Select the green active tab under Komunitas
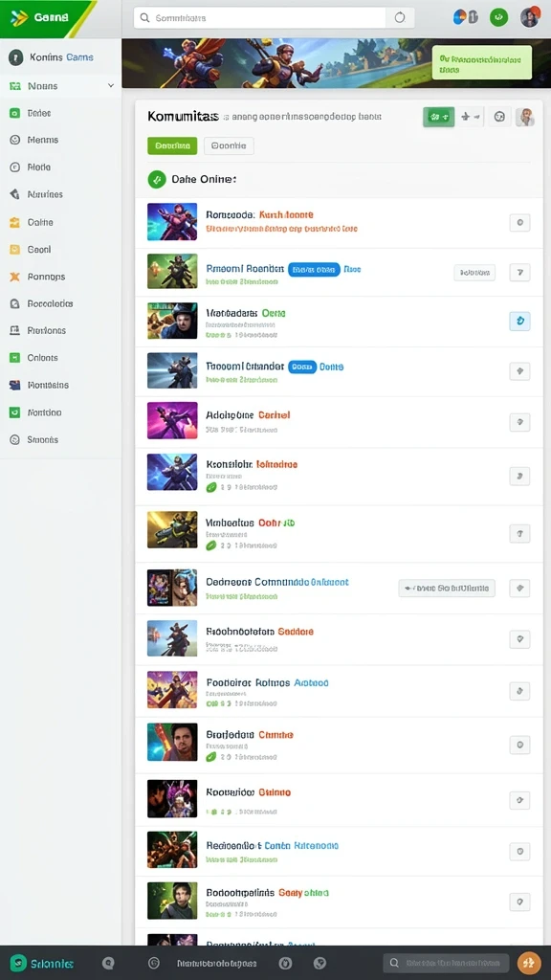This screenshot has width=551, height=980. [x=172, y=145]
